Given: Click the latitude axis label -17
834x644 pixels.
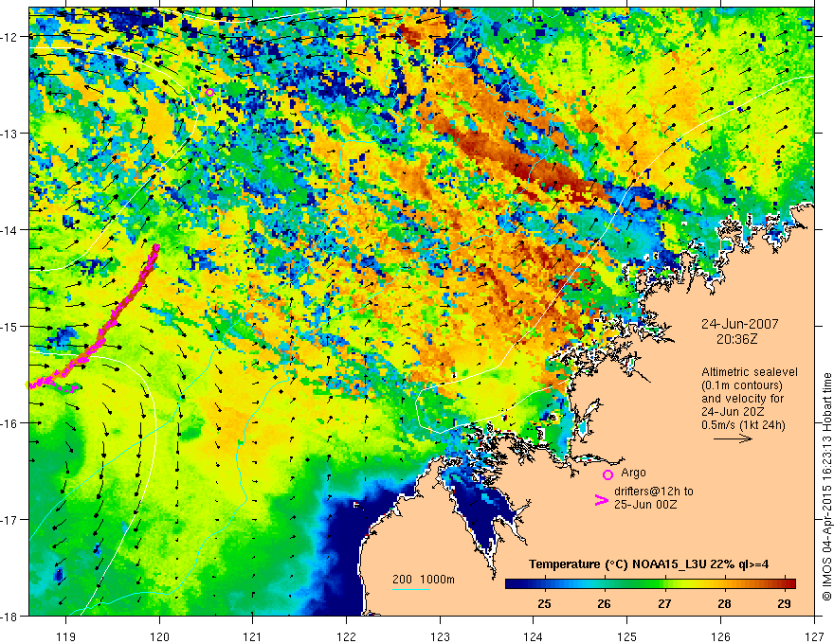Looking at the screenshot, I should (9, 520).
